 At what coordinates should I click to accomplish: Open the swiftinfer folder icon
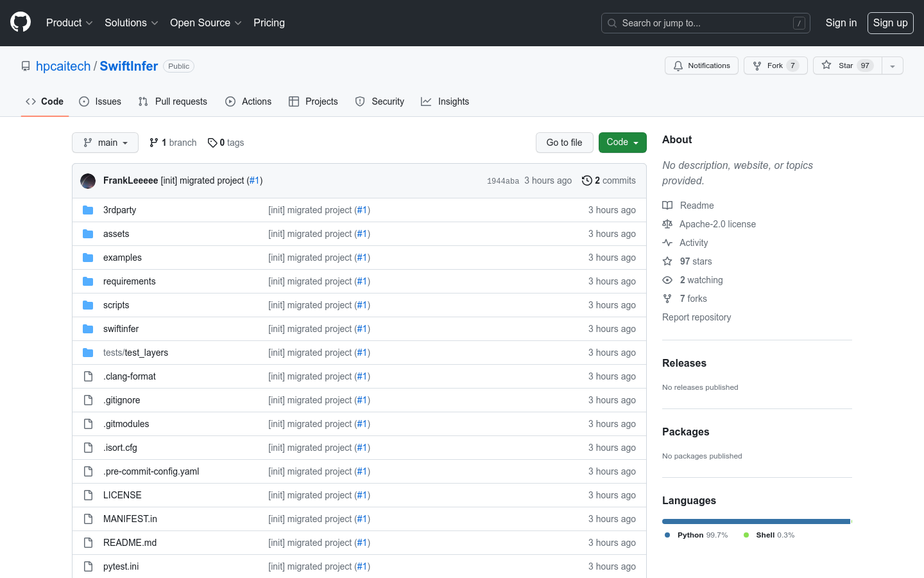point(88,329)
